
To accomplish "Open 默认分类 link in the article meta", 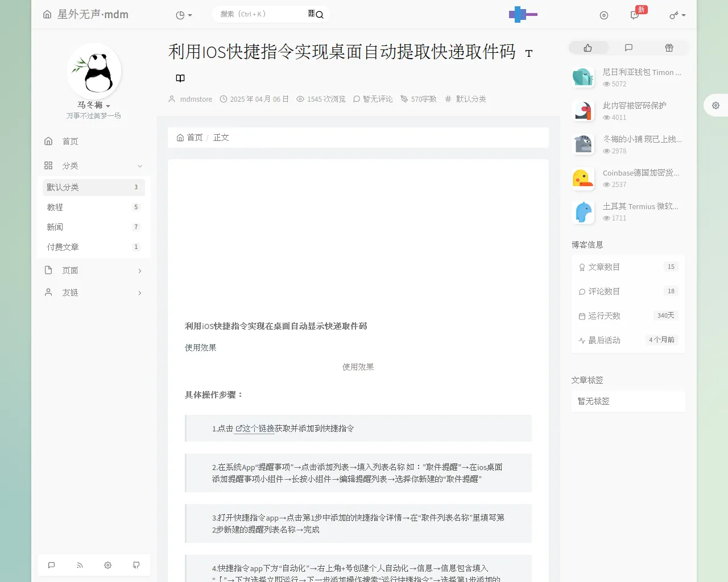I will pyautogui.click(x=471, y=99).
